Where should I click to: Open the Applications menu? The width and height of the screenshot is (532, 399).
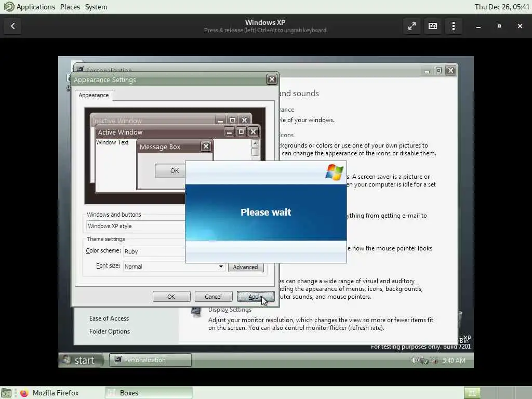[35, 7]
